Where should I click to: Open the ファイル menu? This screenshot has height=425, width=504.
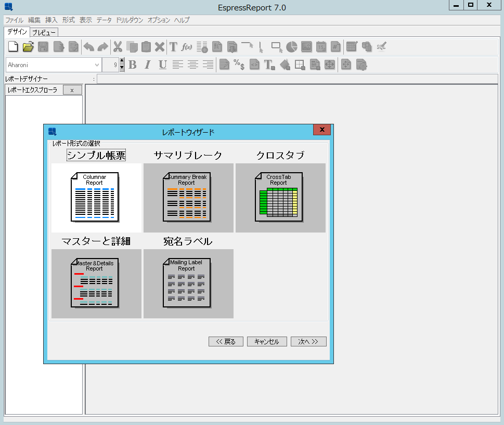click(15, 20)
